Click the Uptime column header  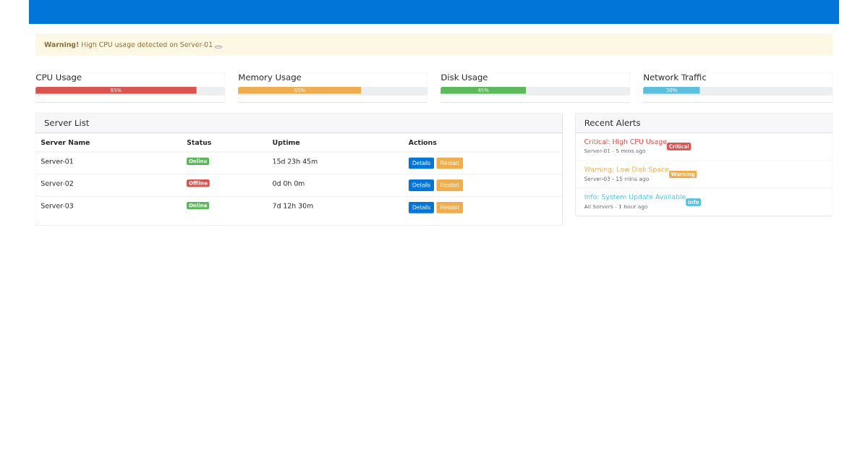[286, 143]
